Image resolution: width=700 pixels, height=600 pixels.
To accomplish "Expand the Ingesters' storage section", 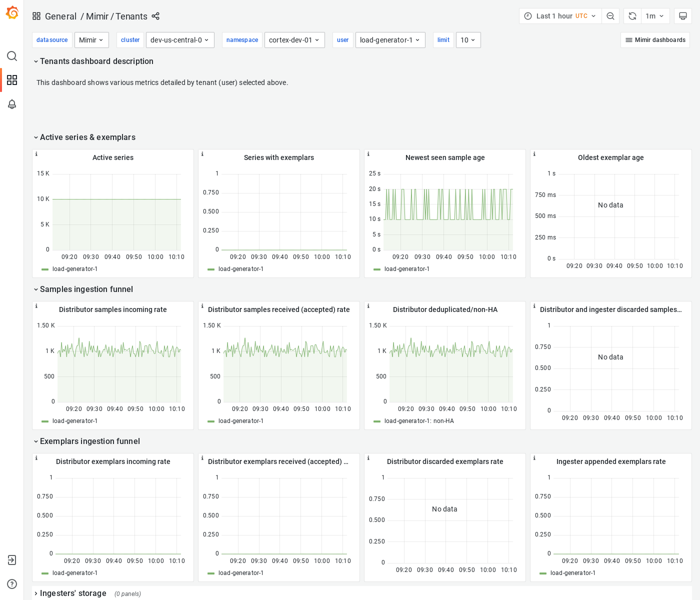I will [73, 593].
